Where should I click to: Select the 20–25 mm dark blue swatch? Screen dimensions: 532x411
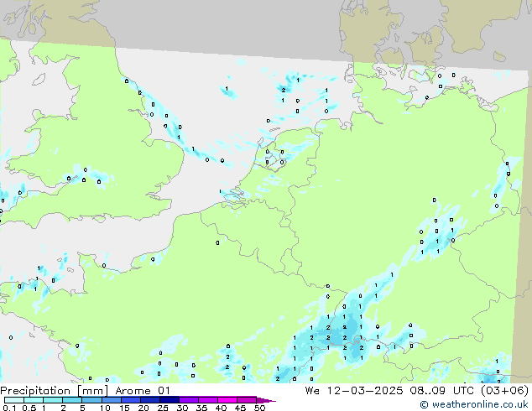click(149, 400)
